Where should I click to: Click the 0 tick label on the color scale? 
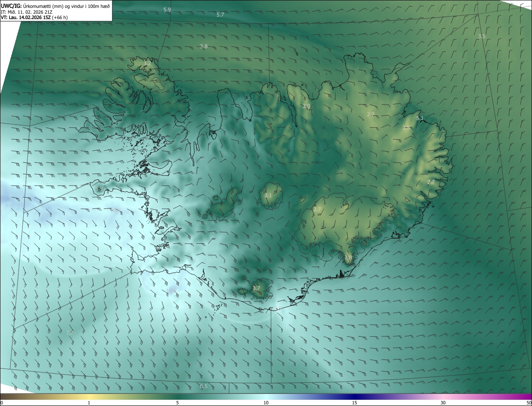coord(2,403)
